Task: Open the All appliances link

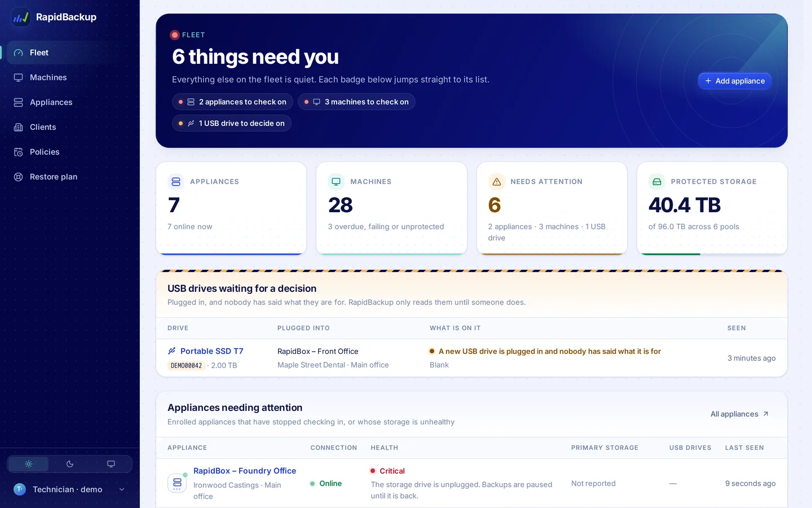Action: pyautogui.click(x=739, y=414)
